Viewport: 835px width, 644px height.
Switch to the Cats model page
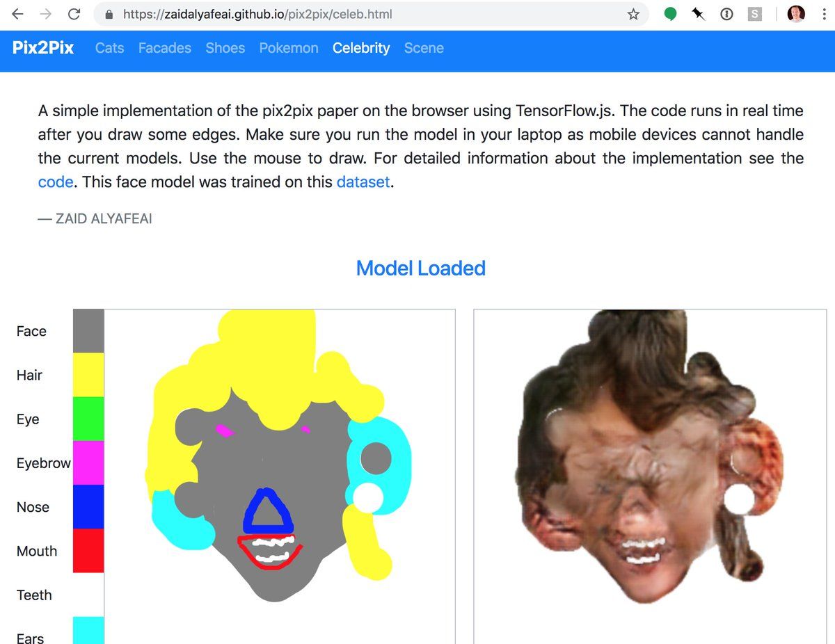[109, 48]
